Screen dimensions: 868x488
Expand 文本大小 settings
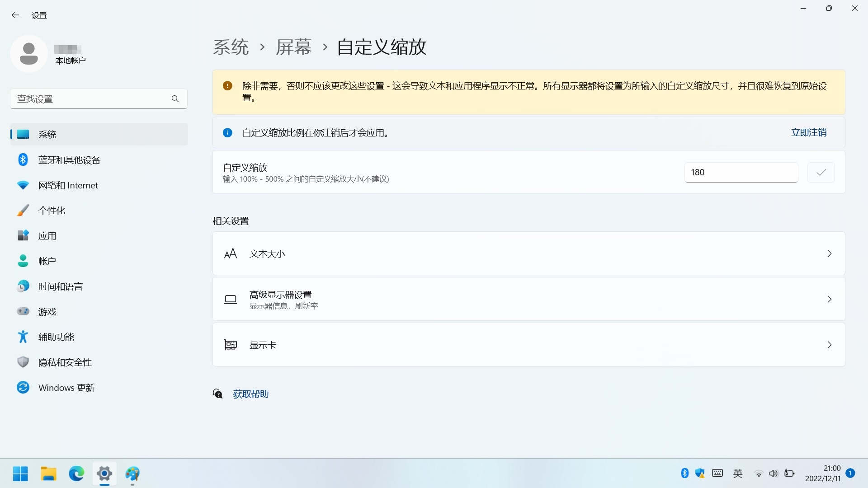(829, 253)
